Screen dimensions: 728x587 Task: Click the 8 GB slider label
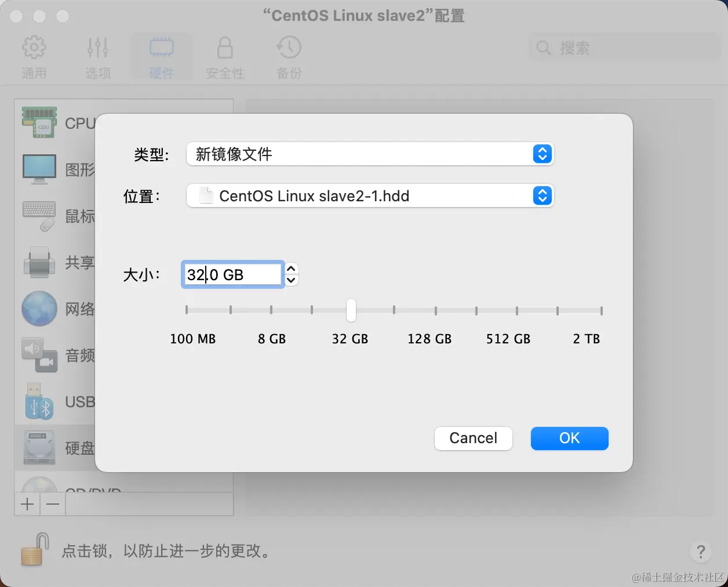(272, 339)
